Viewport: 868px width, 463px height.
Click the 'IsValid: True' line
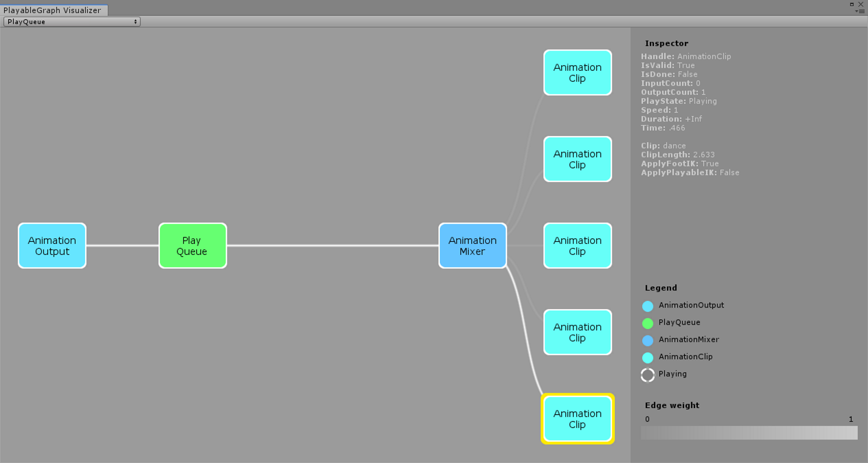[668, 65]
